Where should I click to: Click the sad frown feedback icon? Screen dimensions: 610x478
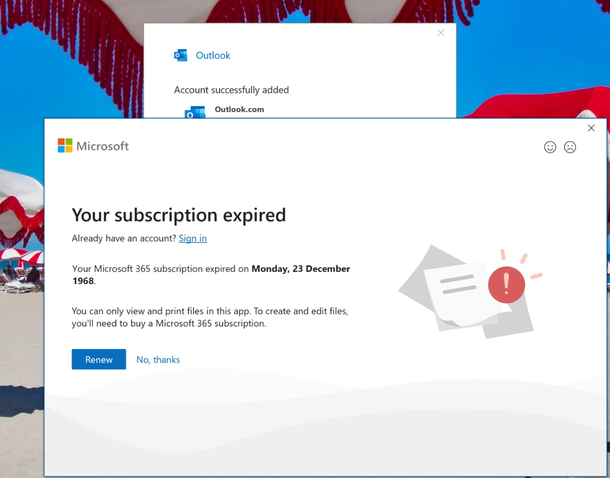570,147
